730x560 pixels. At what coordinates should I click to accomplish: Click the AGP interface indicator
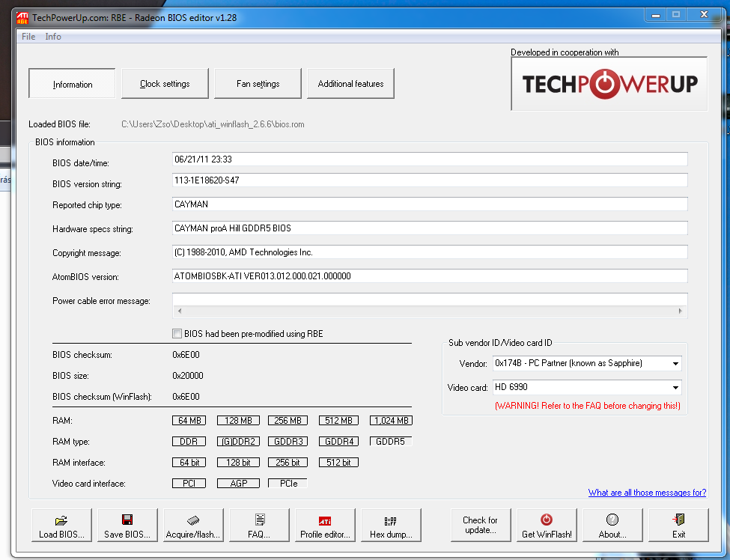point(238,483)
